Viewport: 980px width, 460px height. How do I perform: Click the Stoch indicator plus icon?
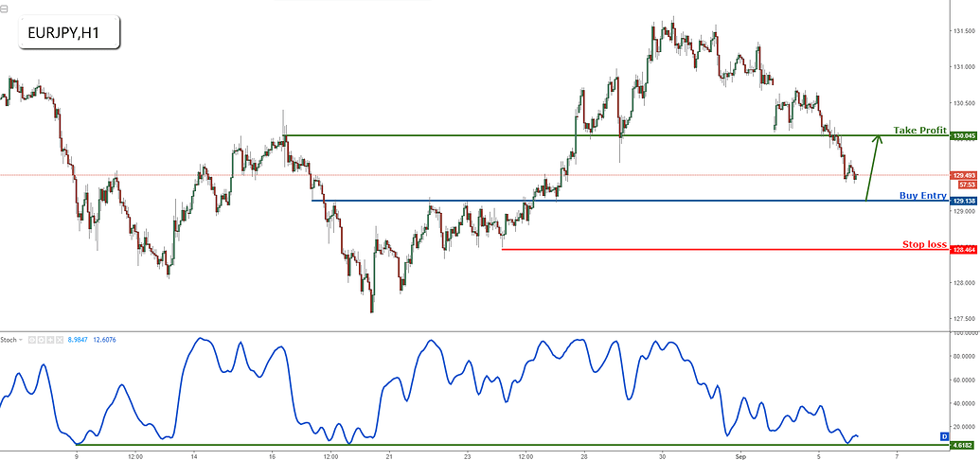click(47, 339)
